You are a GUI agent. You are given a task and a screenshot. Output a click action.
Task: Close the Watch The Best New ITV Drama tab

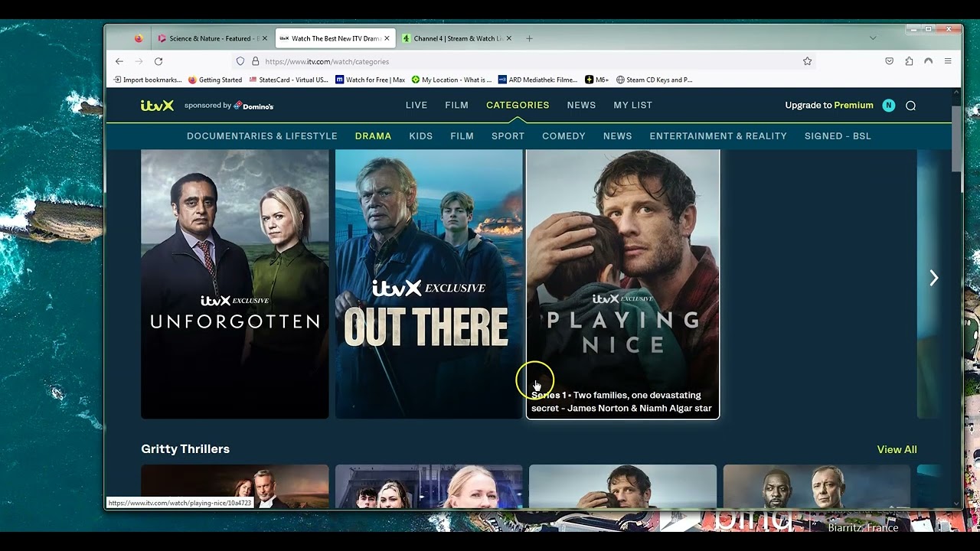[x=387, y=38]
